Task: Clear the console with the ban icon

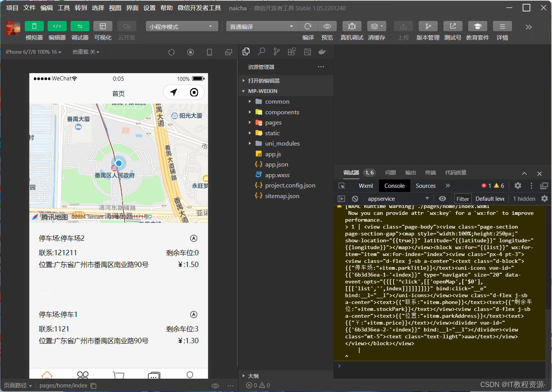Action: point(355,198)
